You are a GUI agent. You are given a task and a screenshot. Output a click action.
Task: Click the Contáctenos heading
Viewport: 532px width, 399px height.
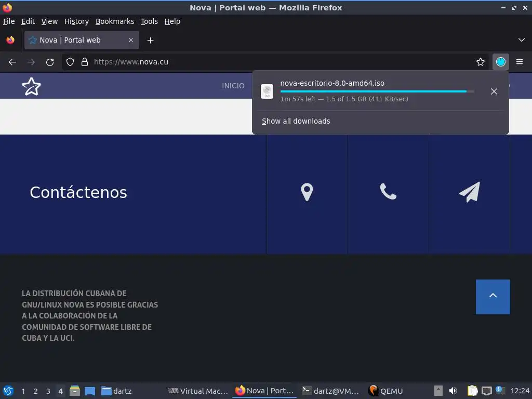click(78, 192)
